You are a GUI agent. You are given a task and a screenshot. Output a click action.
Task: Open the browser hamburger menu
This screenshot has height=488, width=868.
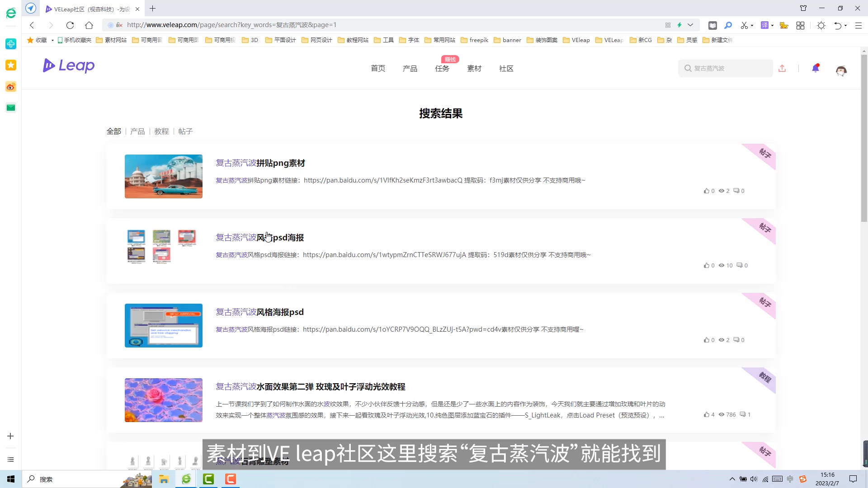(x=858, y=25)
